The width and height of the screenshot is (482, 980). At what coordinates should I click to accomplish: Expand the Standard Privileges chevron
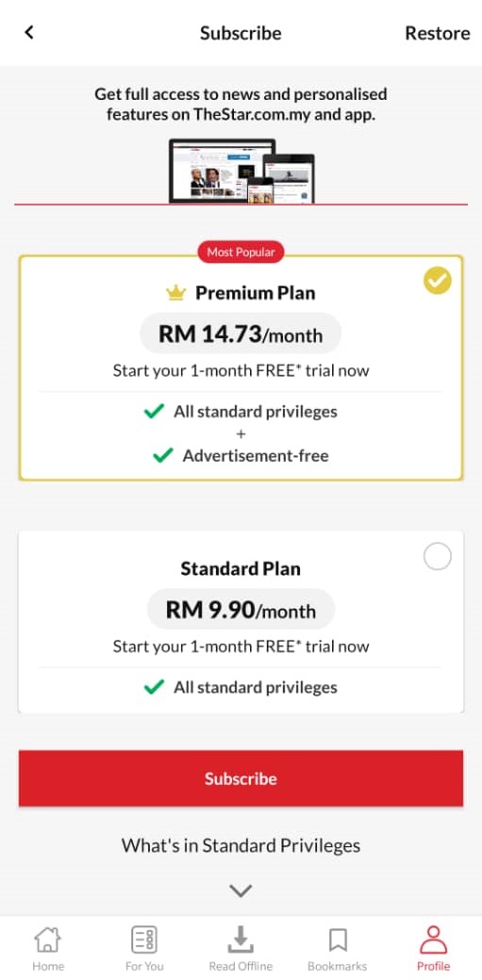coord(241,890)
